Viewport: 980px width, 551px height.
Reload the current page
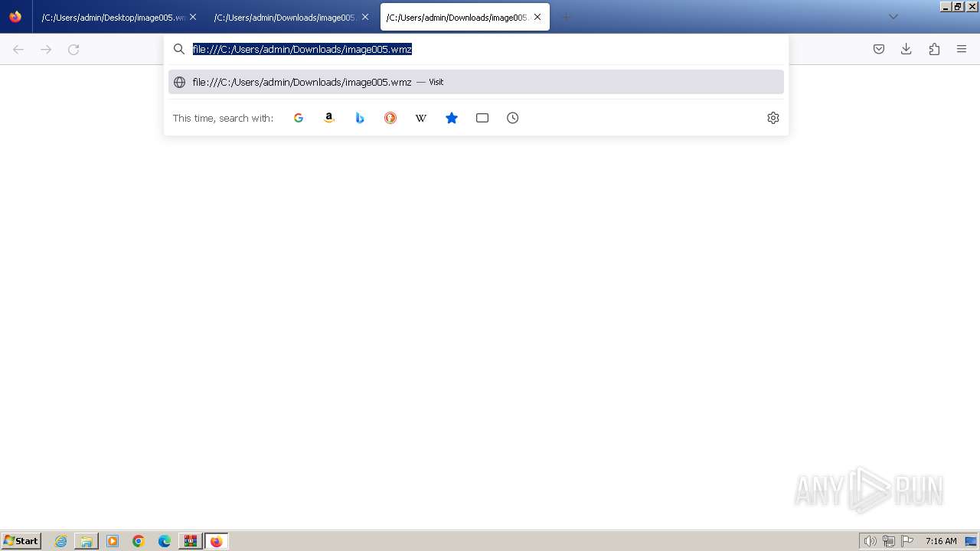click(x=73, y=49)
